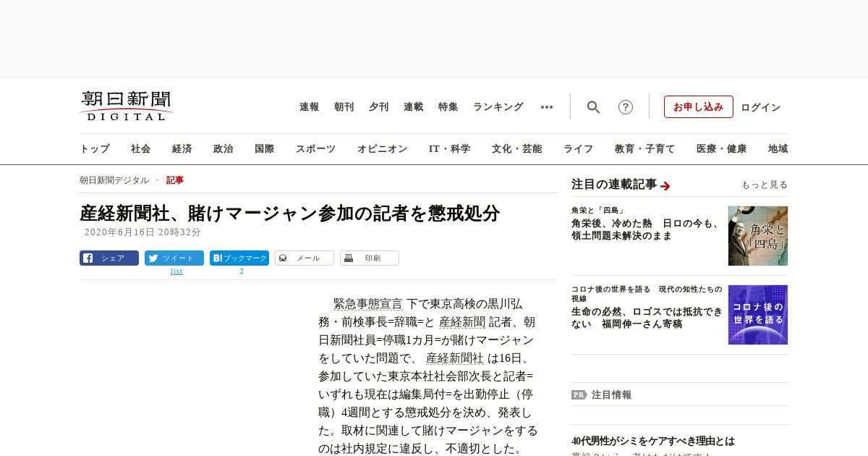The width and height of the screenshot is (868, 456).
Task: Go to the 経済 section tab
Action: [182, 149]
